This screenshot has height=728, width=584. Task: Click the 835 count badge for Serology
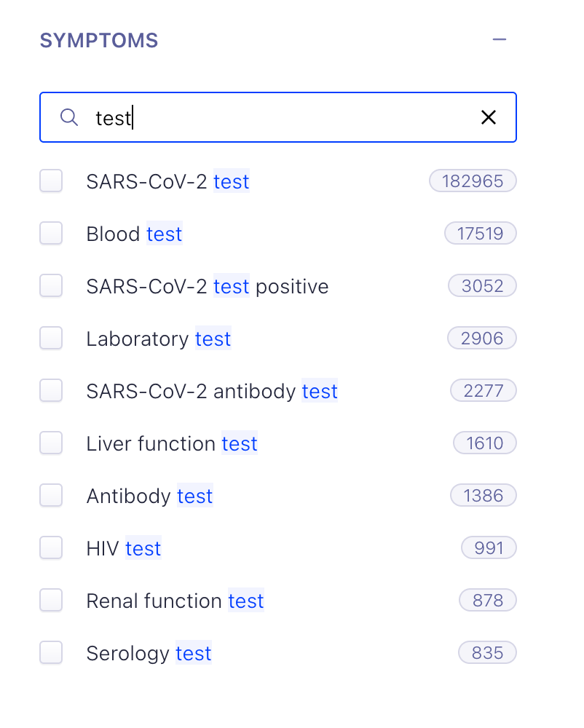(x=487, y=653)
